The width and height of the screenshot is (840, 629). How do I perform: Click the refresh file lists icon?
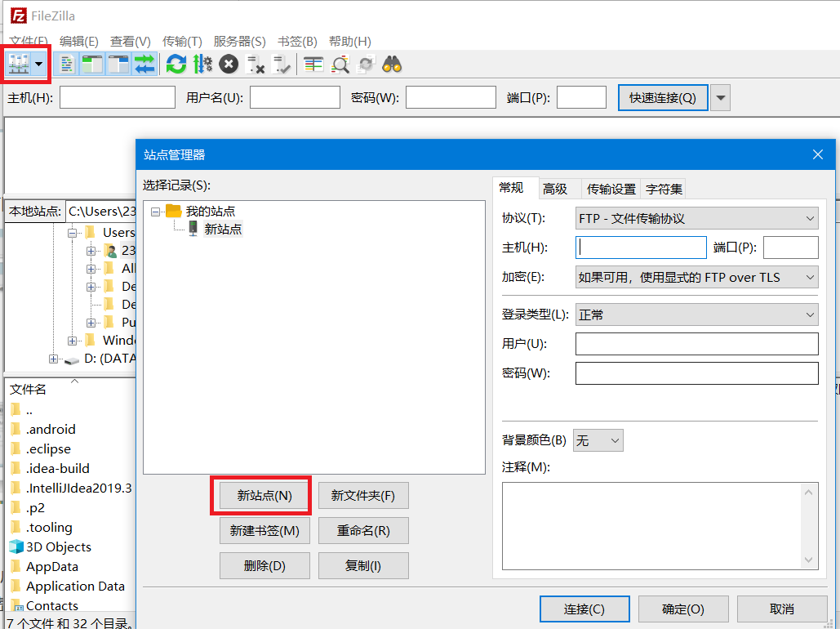pos(176,65)
